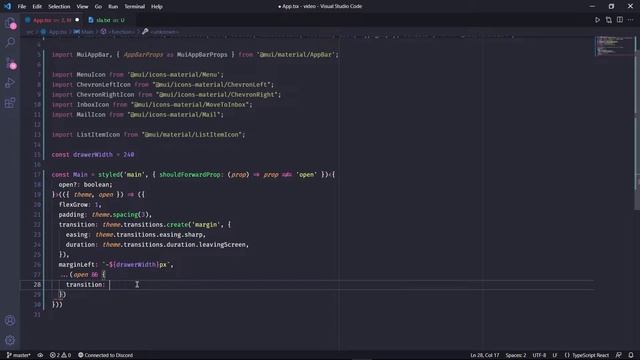Click 'ListItemIcon' import name
This screenshot has height=360, width=640.
(98, 135)
